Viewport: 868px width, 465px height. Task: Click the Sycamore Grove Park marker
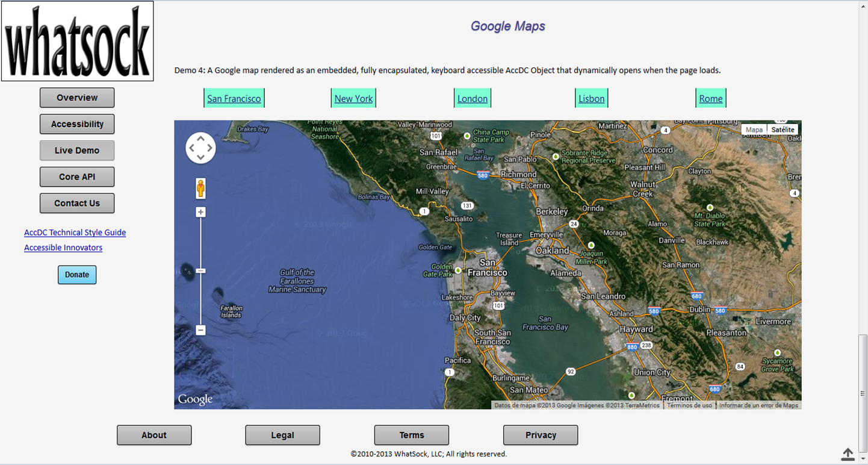[x=777, y=352]
